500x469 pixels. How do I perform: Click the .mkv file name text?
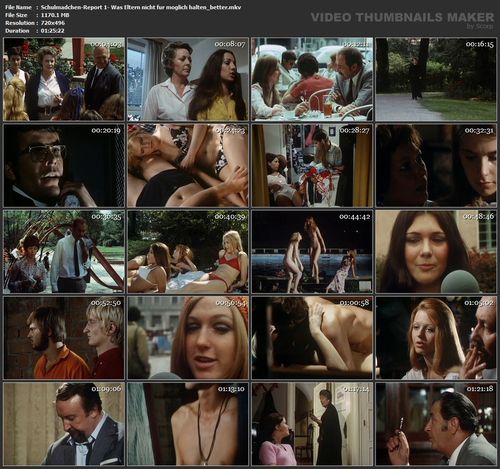141,7
